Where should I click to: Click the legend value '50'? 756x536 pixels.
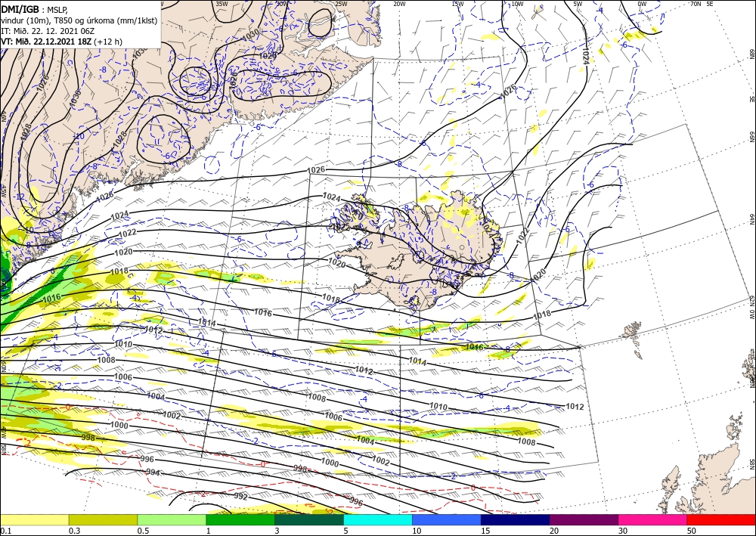tap(692, 531)
